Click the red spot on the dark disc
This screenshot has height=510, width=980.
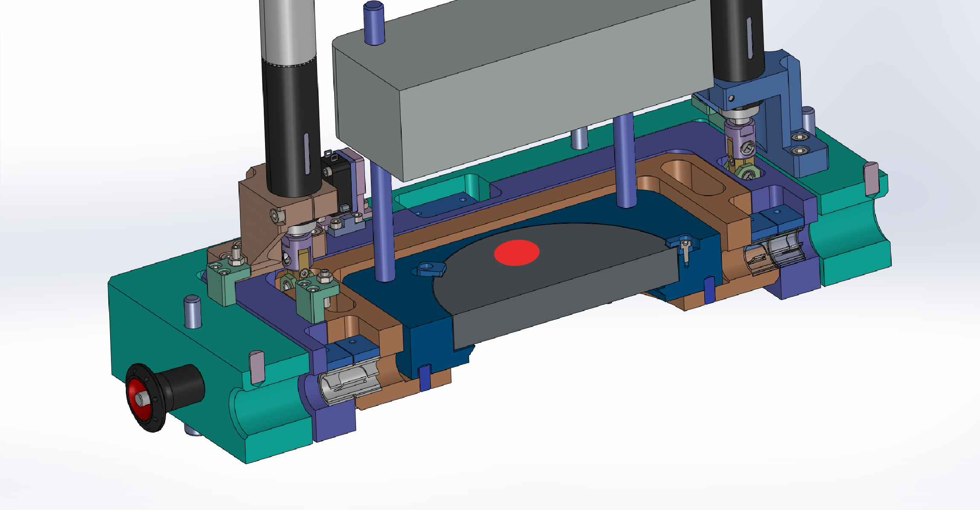(517, 253)
